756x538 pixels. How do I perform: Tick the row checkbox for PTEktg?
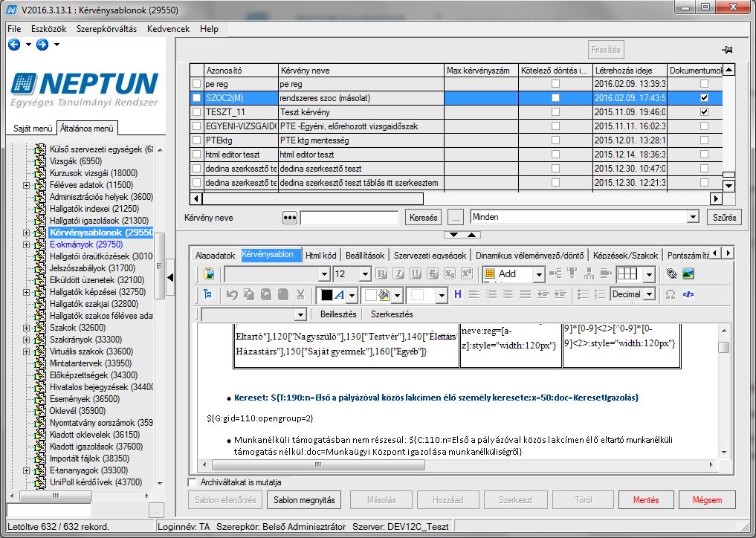pyautogui.click(x=196, y=140)
